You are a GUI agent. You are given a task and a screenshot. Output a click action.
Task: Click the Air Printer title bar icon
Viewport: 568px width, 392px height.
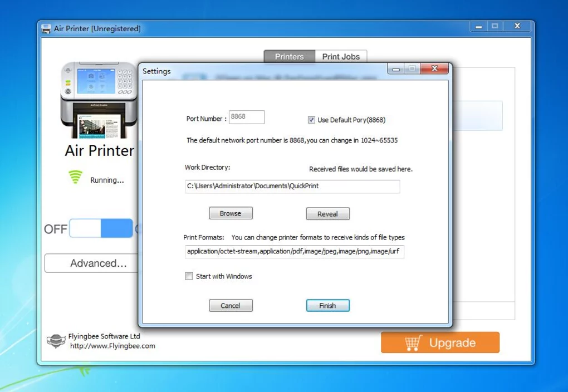coord(46,28)
